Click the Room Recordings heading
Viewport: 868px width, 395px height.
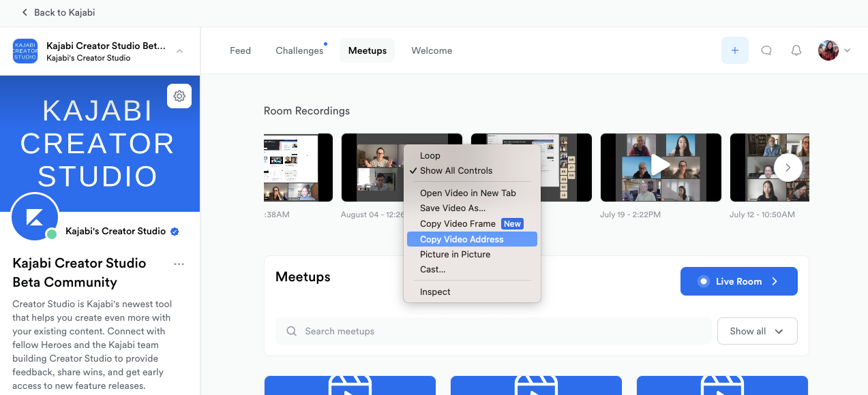pos(307,111)
